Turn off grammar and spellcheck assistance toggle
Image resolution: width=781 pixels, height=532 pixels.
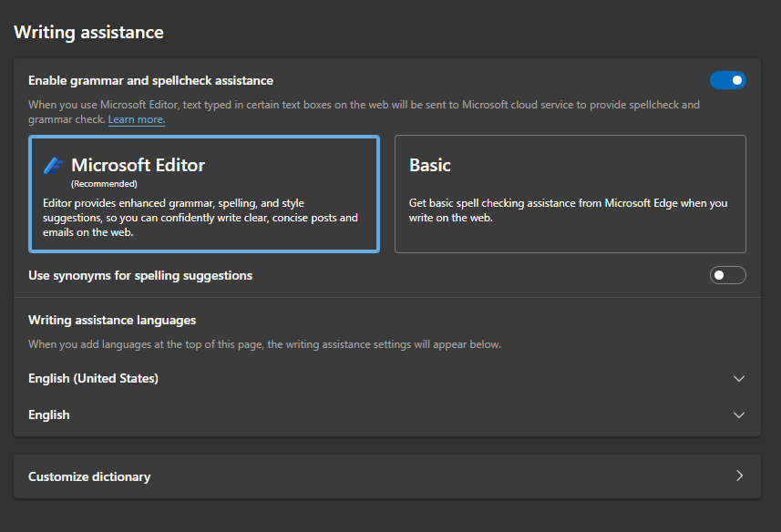pyautogui.click(x=728, y=80)
